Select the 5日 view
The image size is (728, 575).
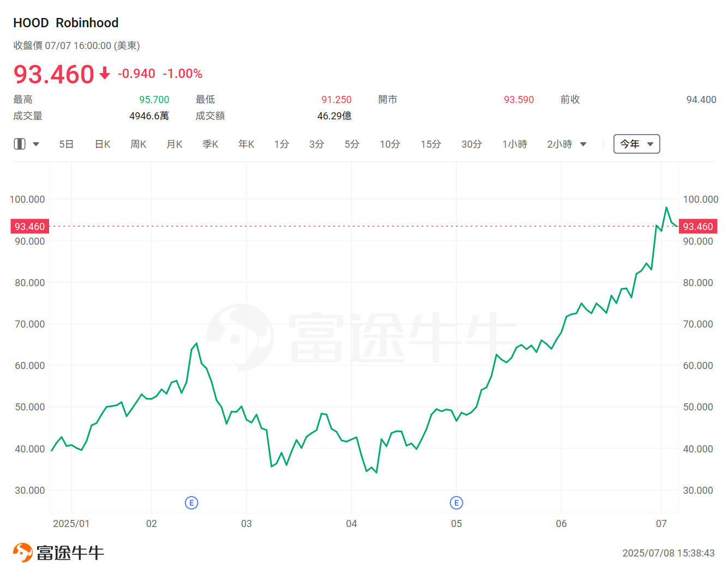pos(66,144)
